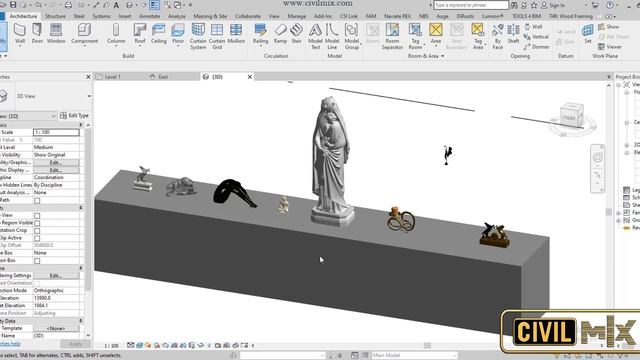
Task: Select the Window tool
Action: (x=56, y=33)
